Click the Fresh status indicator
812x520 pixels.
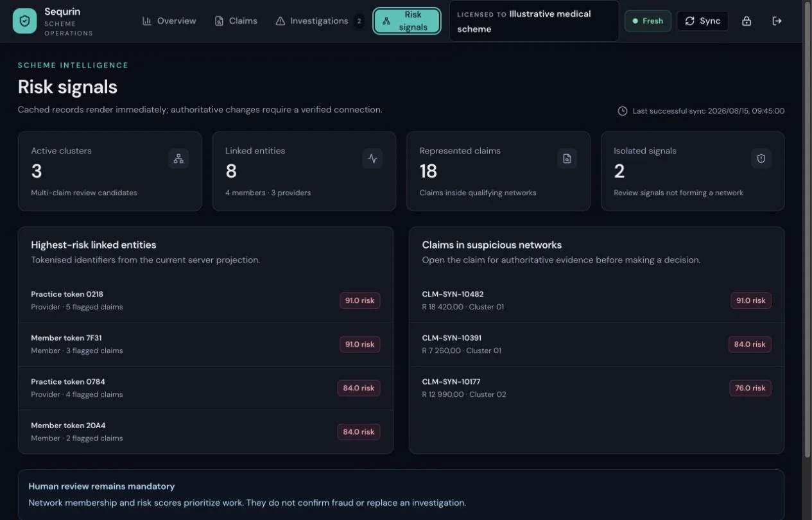[648, 21]
